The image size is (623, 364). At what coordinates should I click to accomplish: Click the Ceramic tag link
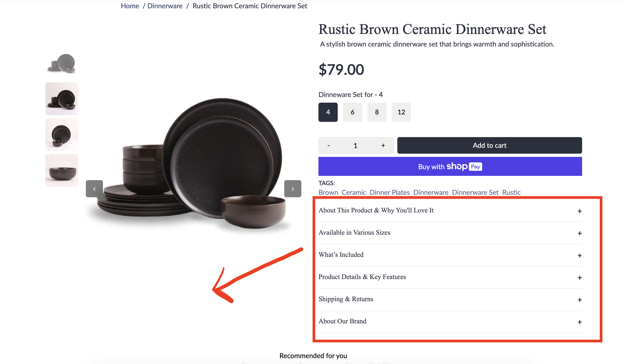coord(353,192)
